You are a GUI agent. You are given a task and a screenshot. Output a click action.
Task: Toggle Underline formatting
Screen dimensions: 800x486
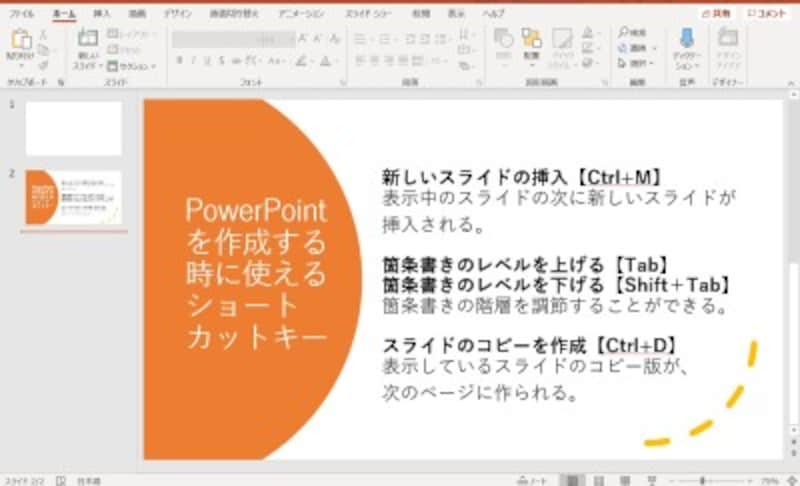point(207,61)
